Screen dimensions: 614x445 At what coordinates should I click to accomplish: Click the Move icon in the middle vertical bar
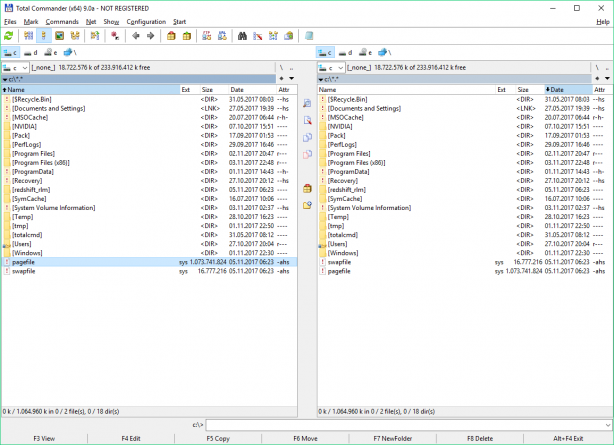tap(307, 154)
